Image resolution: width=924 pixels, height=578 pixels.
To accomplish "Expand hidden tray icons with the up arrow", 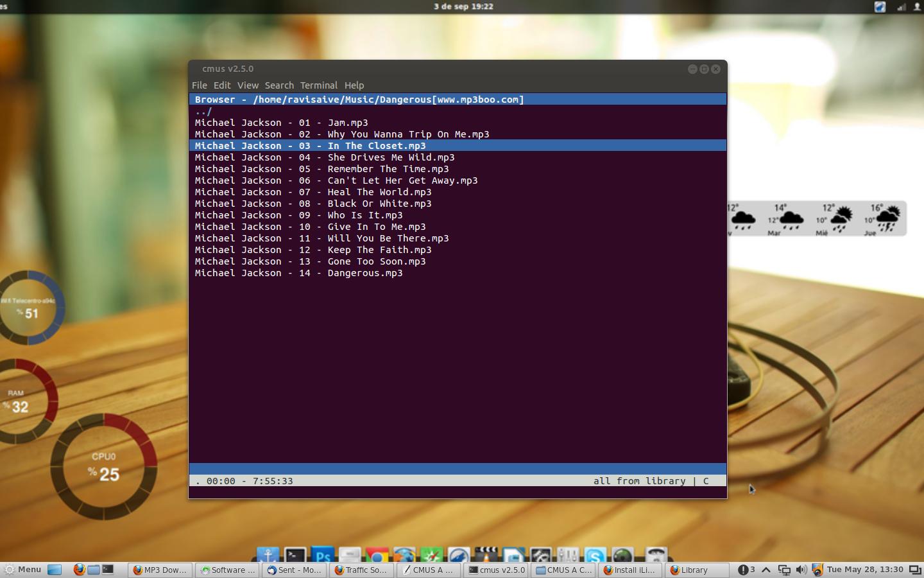I will pos(766,570).
